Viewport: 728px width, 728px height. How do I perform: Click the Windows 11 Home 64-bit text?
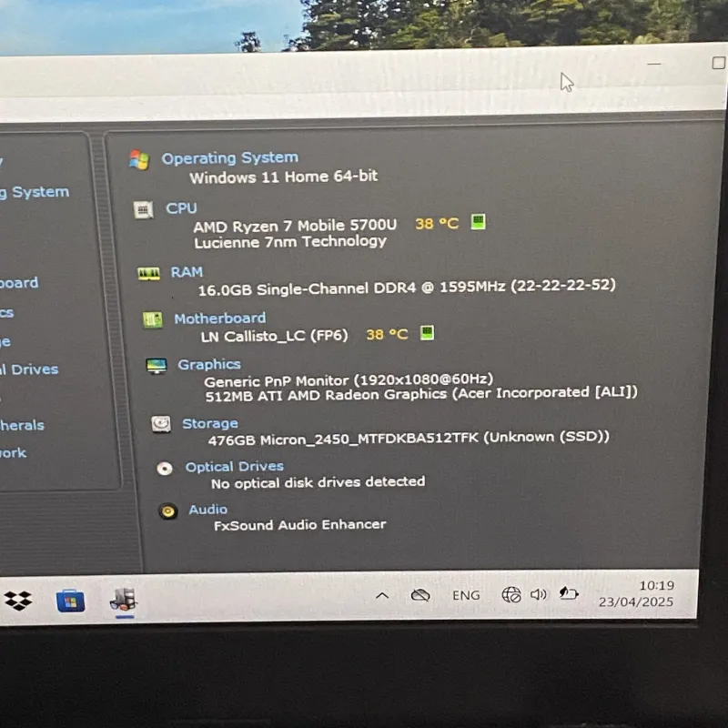pyautogui.click(x=284, y=177)
